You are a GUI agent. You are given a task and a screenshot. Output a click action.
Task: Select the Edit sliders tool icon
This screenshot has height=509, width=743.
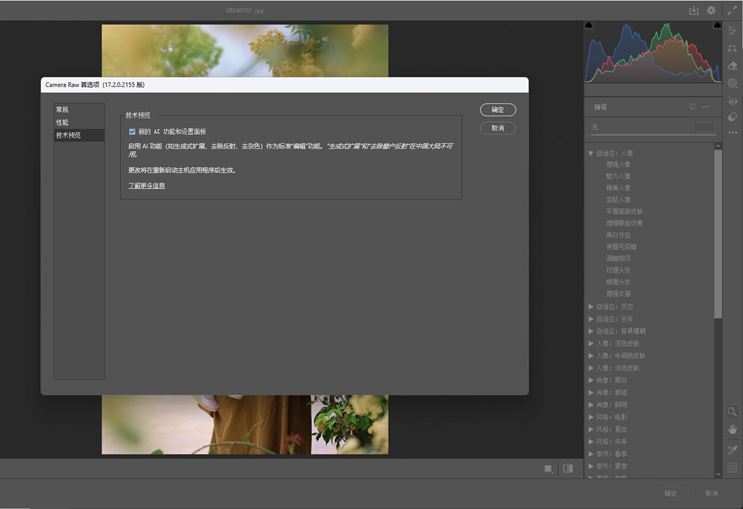[x=732, y=30]
